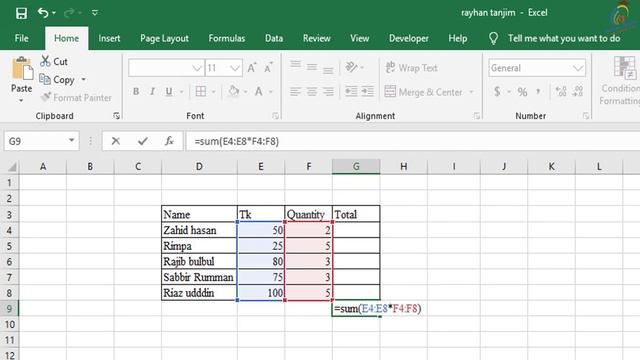640x360 pixels.
Task: Click the Format Painter button
Action: tap(76, 98)
